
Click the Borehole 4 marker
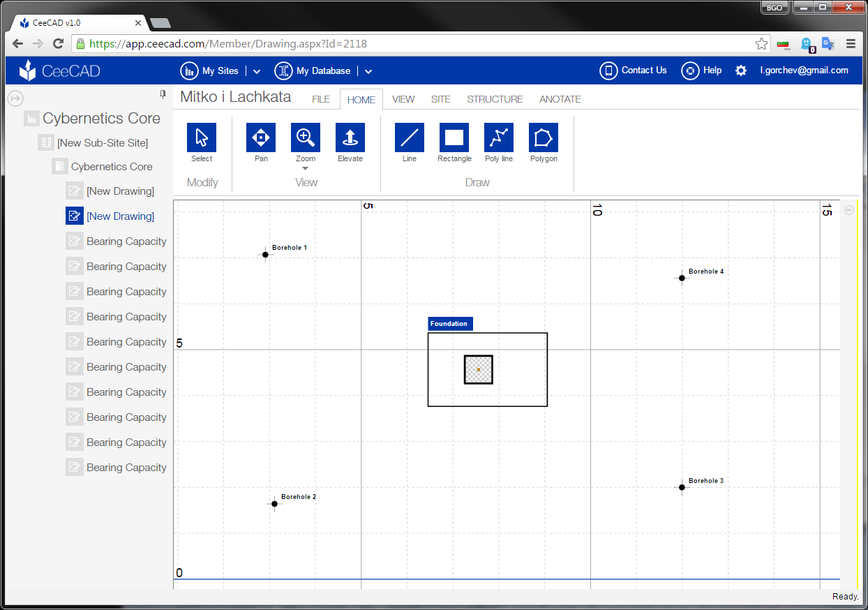click(x=682, y=278)
